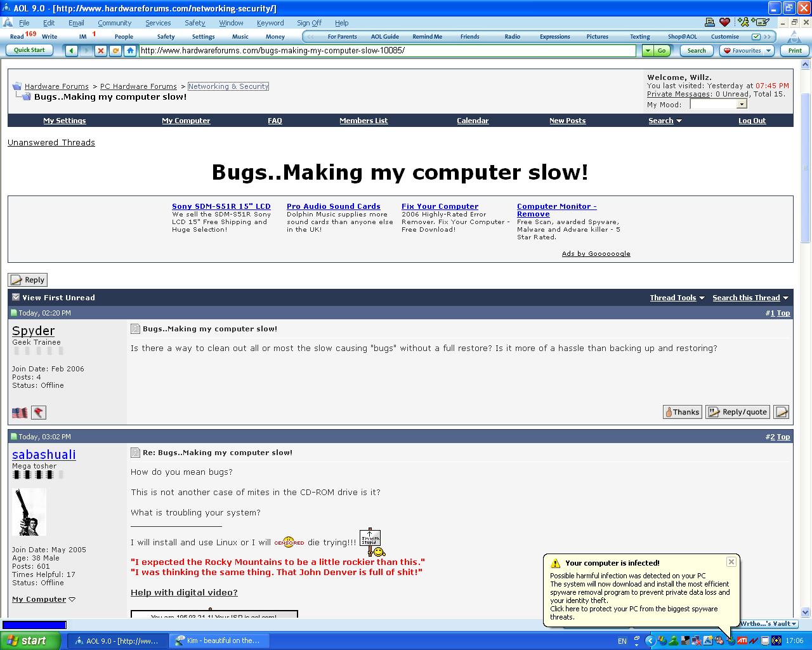This screenshot has height=650, width=812.
Task: Click the MSN Messenger green figure tray icon
Action: coord(674,640)
